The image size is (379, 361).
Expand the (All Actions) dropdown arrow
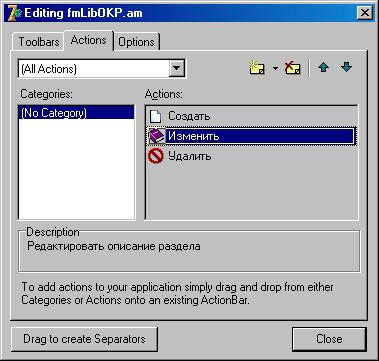tap(176, 69)
